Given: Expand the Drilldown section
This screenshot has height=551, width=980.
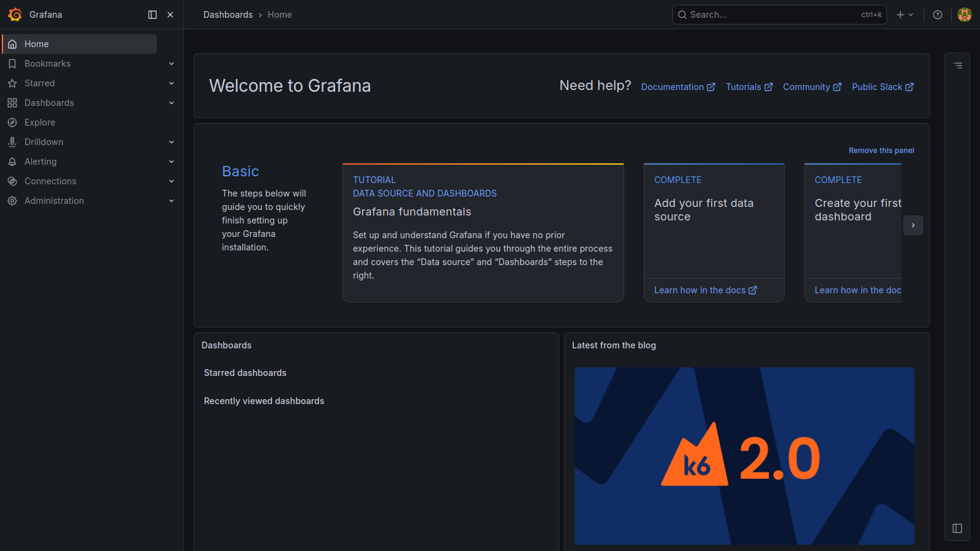Looking at the screenshot, I should click(171, 142).
